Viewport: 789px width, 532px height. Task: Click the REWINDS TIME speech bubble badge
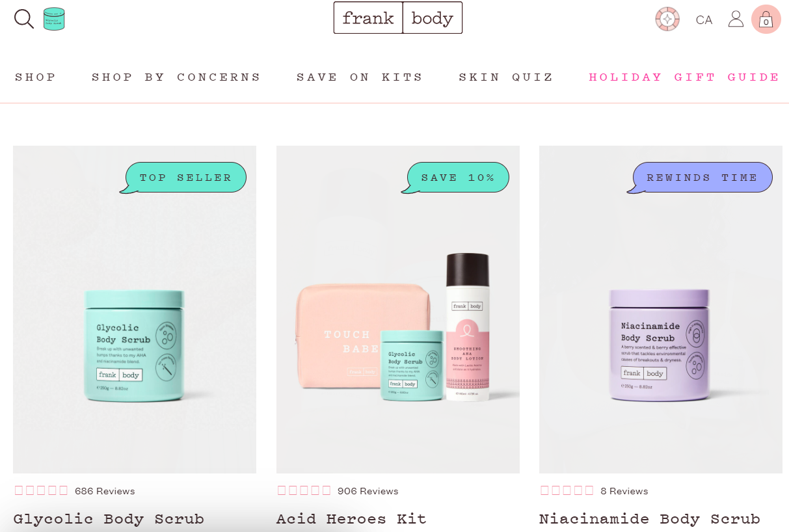pos(700,178)
